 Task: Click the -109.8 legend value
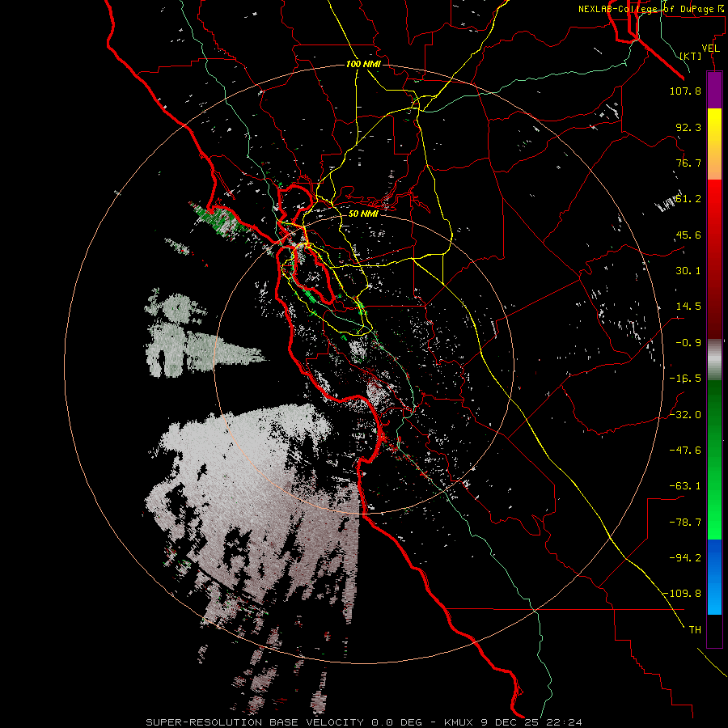point(682,594)
